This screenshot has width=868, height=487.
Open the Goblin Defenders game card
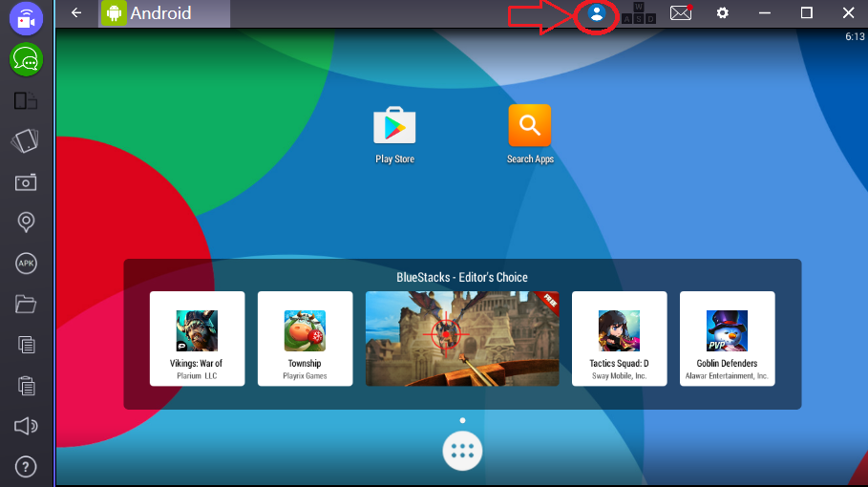[x=727, y=339]
